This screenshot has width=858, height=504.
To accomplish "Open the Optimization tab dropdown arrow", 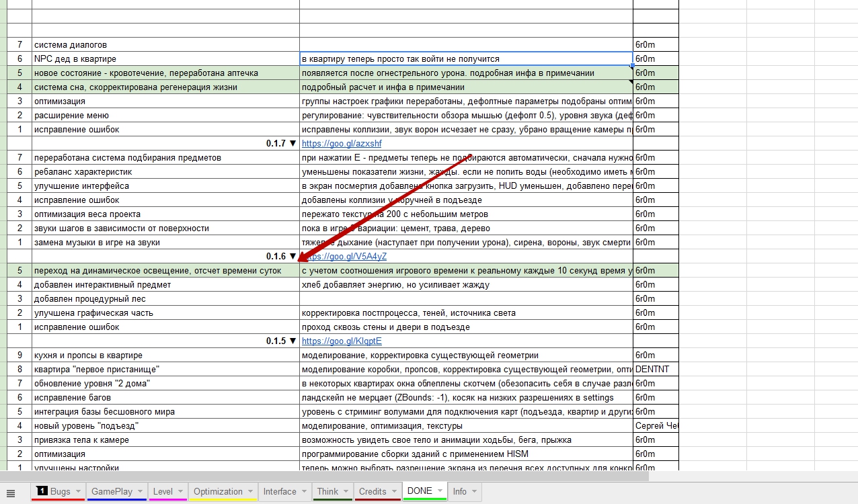I will click(250, 492).
